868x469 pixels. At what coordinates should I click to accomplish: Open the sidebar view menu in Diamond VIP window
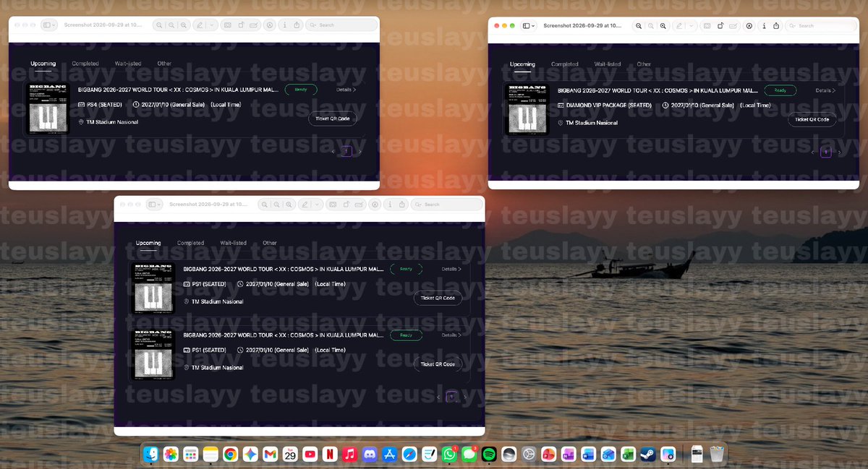click(x=529, y=25)
